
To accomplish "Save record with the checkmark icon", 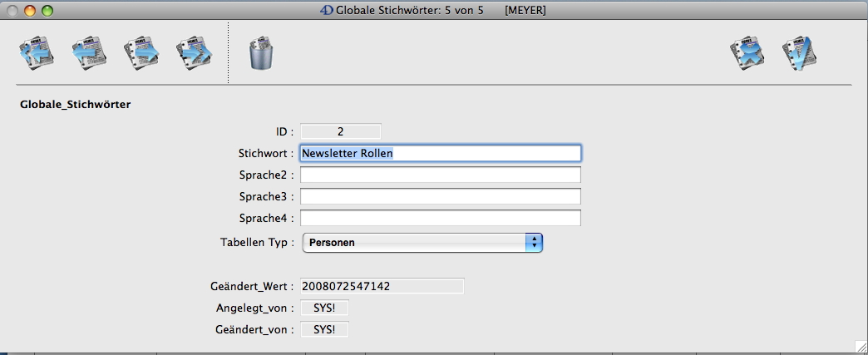I will [801, 54].
